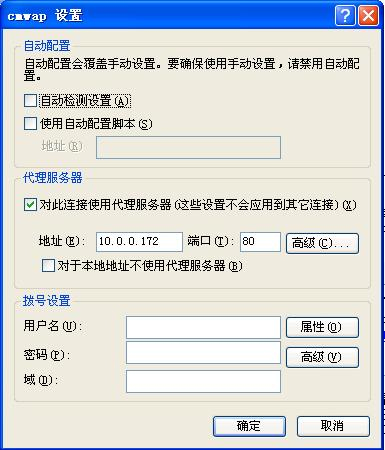This screenshot has height=450, width=385.
Task: Open proxy 高级(C)... settings
Action: click(x=322, y=243)
